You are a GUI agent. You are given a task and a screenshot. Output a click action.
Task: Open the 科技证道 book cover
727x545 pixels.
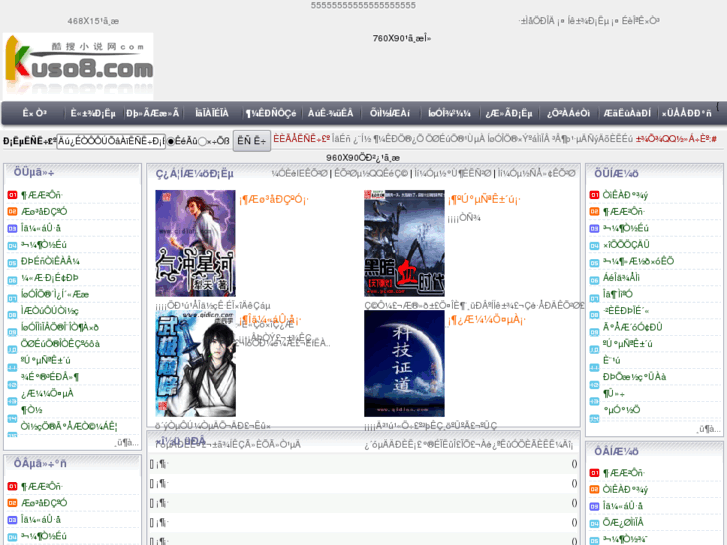(404, 364)
